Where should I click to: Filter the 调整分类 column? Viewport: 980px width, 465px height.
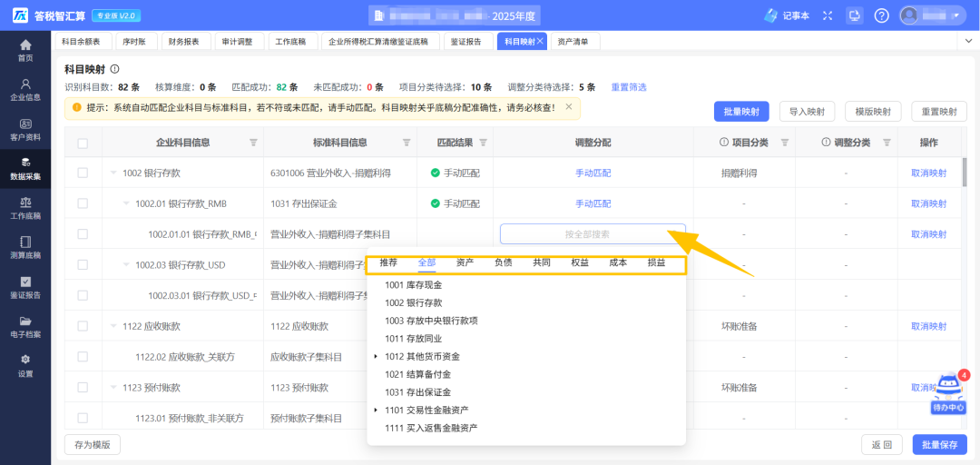coord(887,143)
